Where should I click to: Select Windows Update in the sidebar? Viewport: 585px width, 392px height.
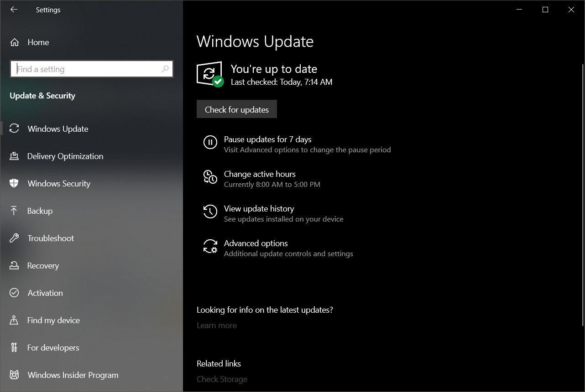(x=58, y=129)
